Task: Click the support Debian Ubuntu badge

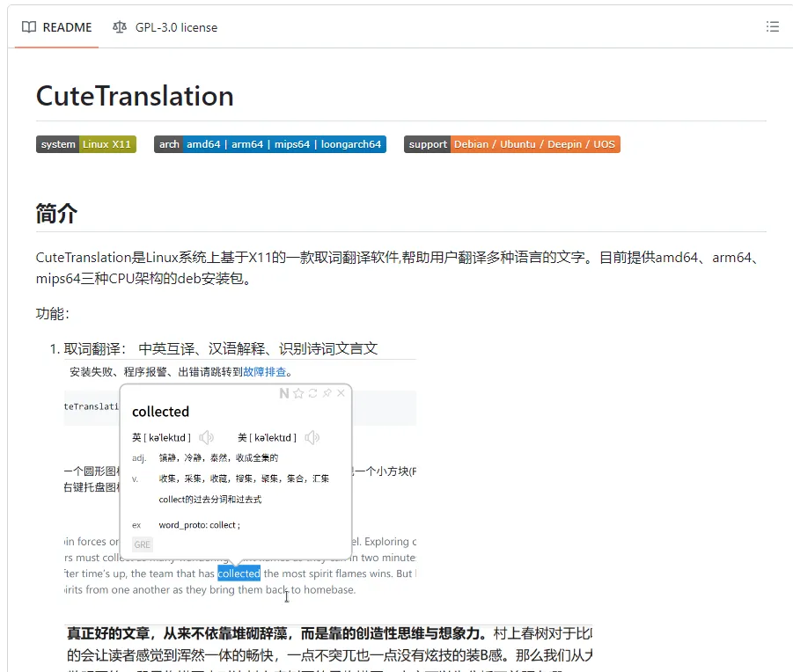Action: pos(512,144)
